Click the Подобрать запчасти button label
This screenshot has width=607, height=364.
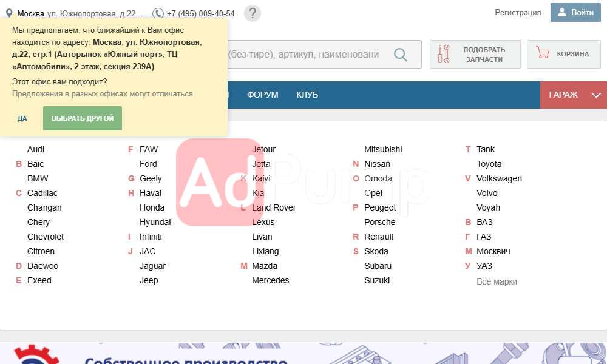pyautogui.click(x=484, y=55)
